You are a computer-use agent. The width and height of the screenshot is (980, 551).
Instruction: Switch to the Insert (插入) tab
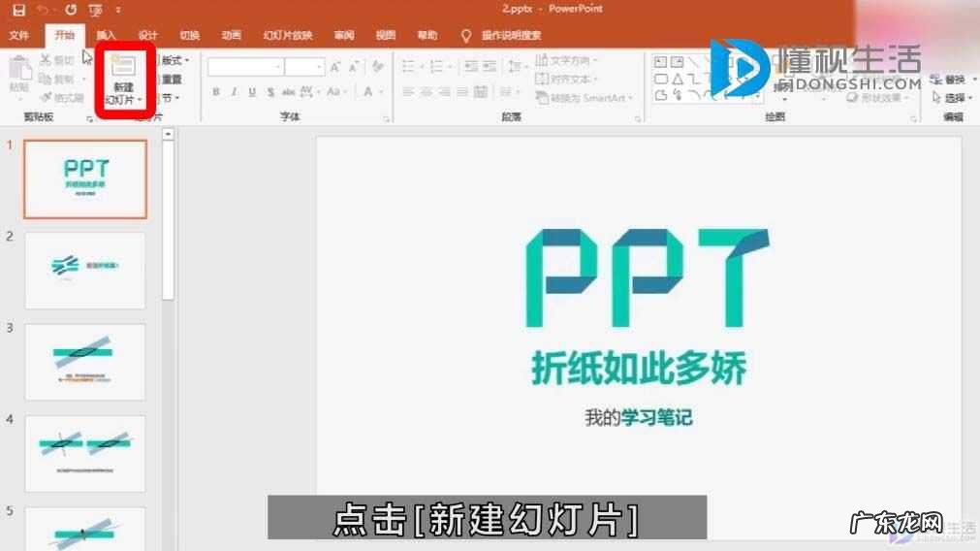pyautogui.click(x=106, y=36)
